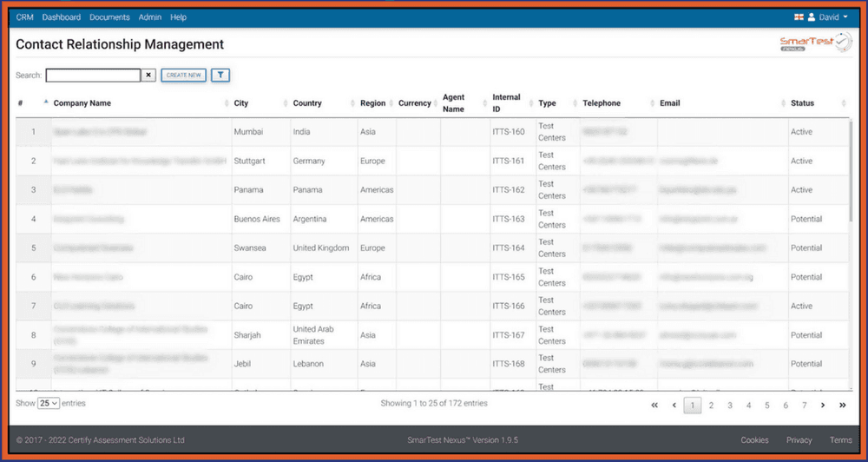The image size is (868, 462).
Task: Go to the last page of results
Action: coord(842,406)
